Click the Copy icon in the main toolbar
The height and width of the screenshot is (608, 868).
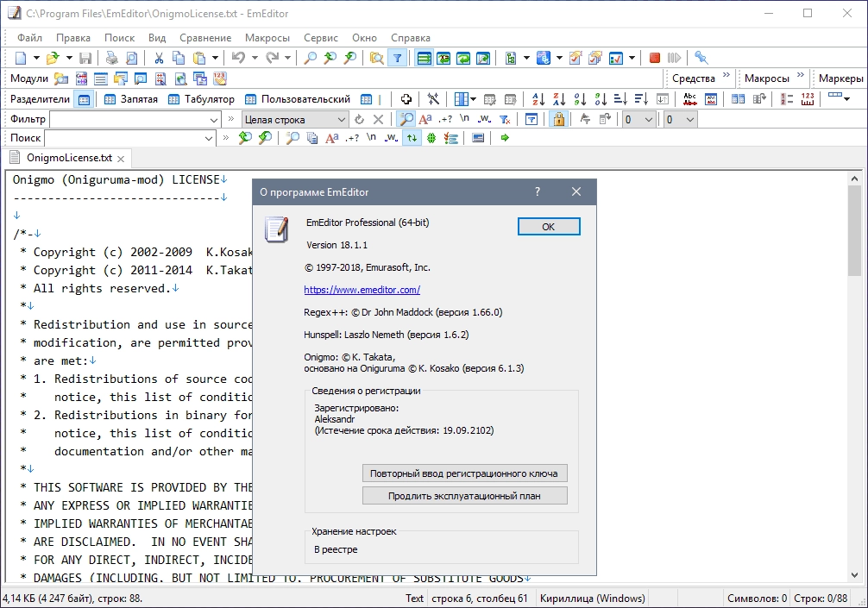pos(179,58)
